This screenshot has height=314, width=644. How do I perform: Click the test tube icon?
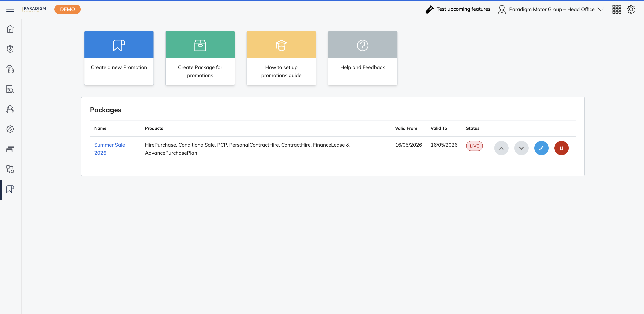tap(430, 9)
